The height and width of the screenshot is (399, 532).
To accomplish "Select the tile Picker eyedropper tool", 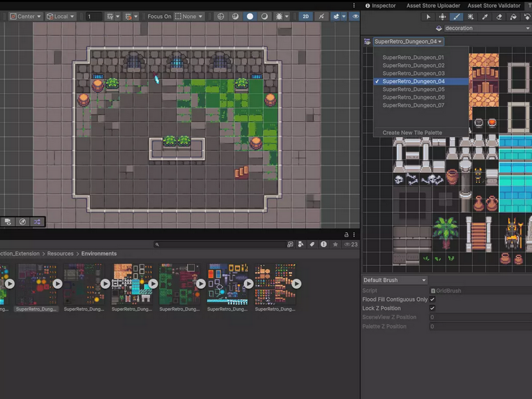I will click(x=485, y=17).
